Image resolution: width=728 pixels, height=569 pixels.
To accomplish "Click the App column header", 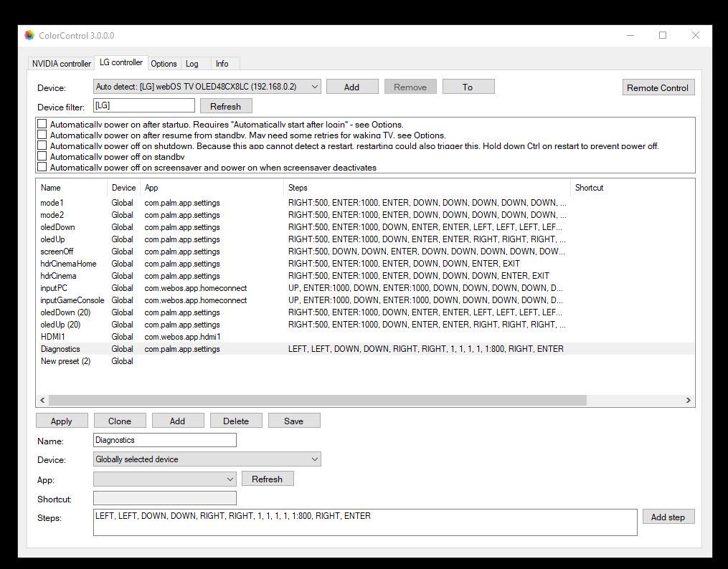I will (x=212, y=188).
